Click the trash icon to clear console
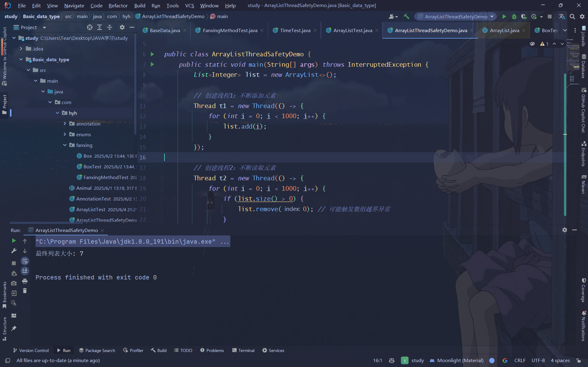 click(25, 291)
